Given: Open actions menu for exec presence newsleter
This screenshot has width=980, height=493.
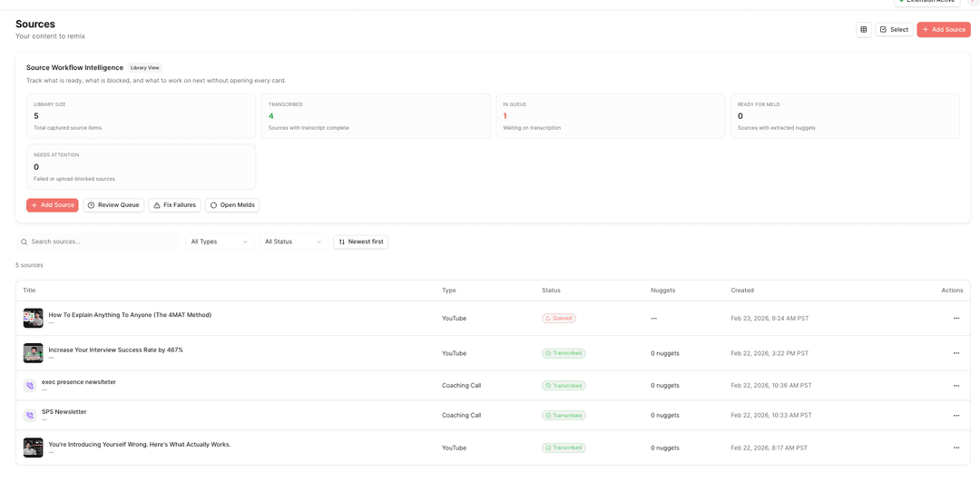Looking at the screenshot, I should pyautogui.click(x=956, y=386).
